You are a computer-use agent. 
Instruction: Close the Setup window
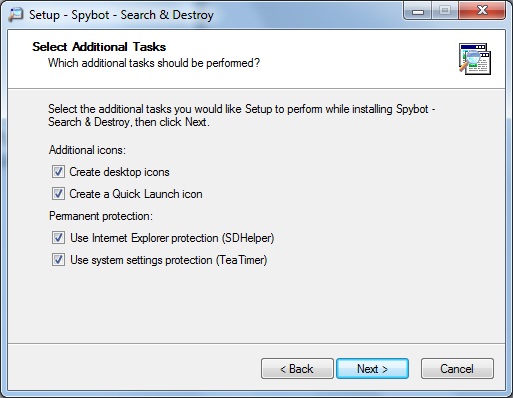[482, 11]
